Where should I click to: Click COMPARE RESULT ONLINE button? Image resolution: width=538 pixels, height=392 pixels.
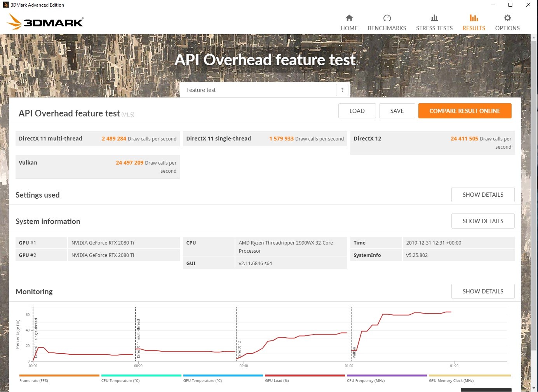[x=465, y=111]
